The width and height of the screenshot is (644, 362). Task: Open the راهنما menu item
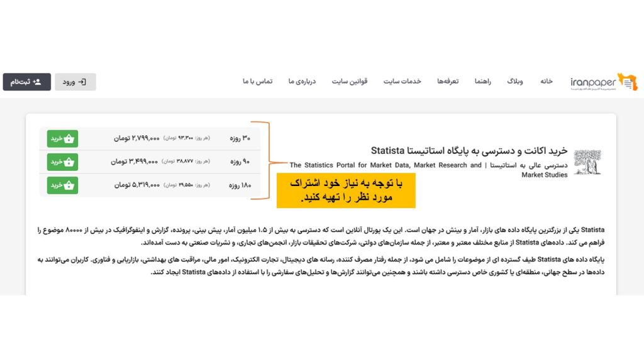[482, 81]
